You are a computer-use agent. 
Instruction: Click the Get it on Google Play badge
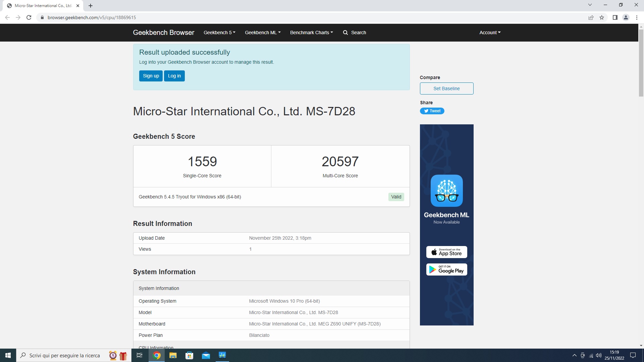(446, 269)
